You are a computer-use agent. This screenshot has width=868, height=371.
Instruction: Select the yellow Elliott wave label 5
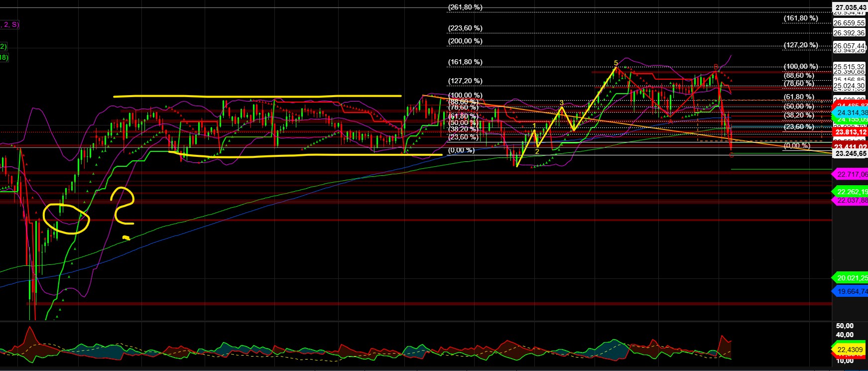coord(616,63)
